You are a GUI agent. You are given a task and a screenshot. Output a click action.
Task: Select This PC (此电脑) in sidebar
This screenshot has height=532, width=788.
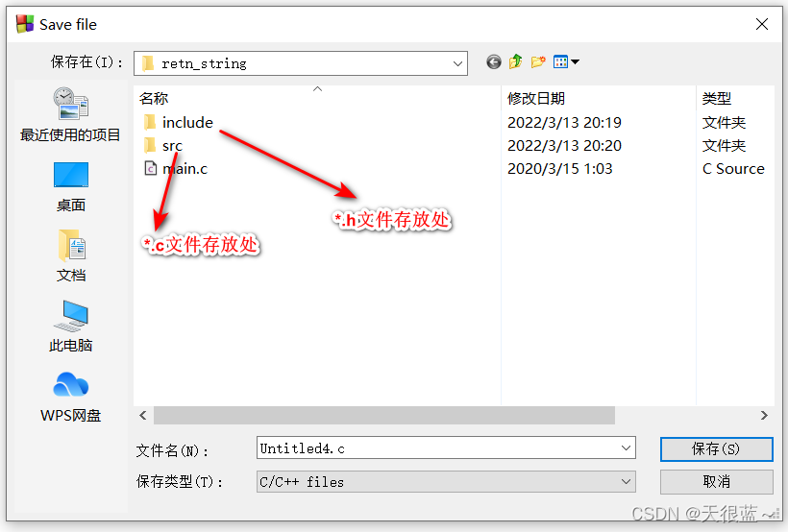coord(70,326)
